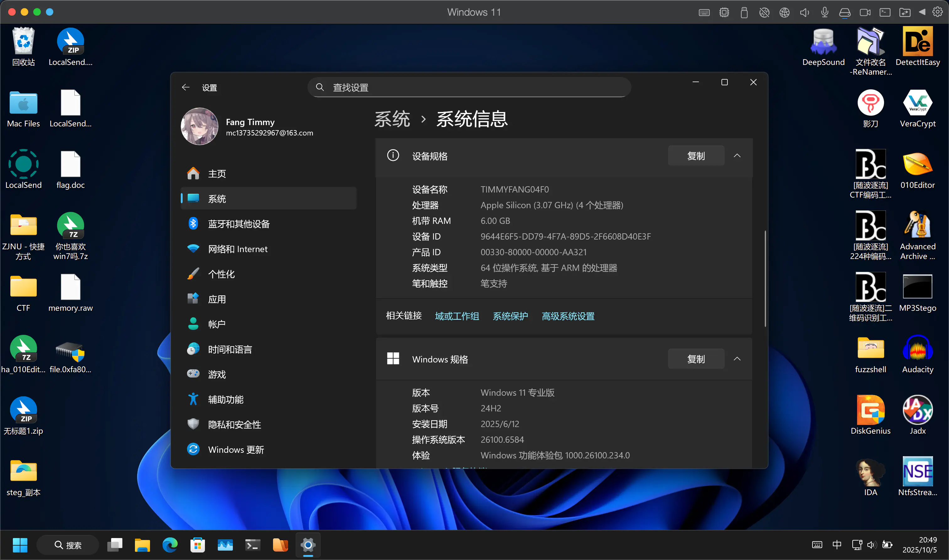Click the settings page vertical scrollbar
Screen dimensions: 949x560
(765, 278)
